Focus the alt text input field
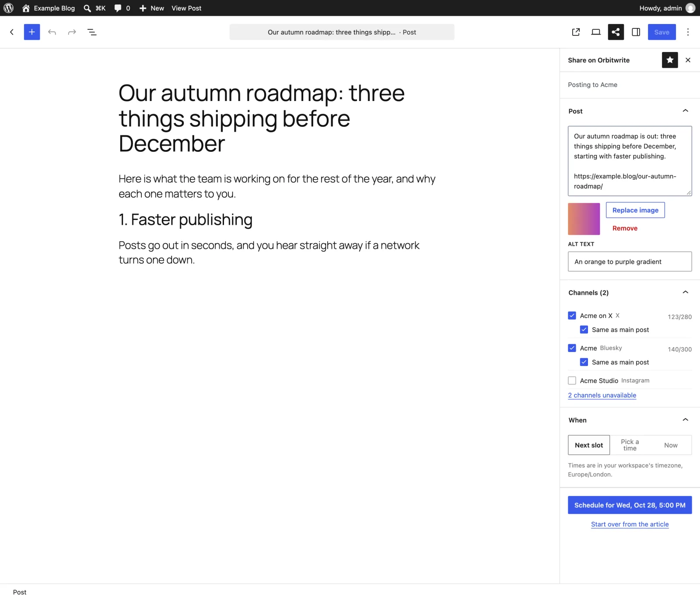 630,262
